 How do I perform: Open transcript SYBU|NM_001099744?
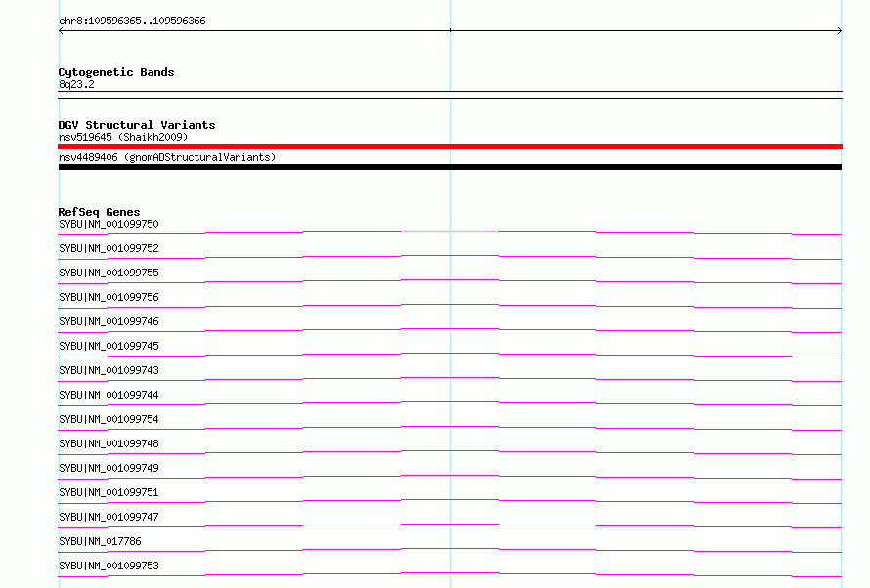[x=109, y=395]
